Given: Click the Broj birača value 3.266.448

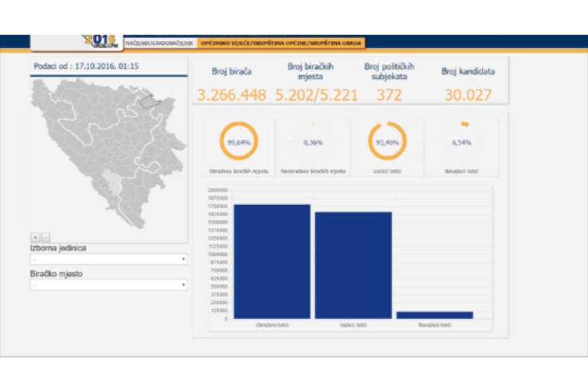Looking at the screenshot, I should tap(231, 95).
